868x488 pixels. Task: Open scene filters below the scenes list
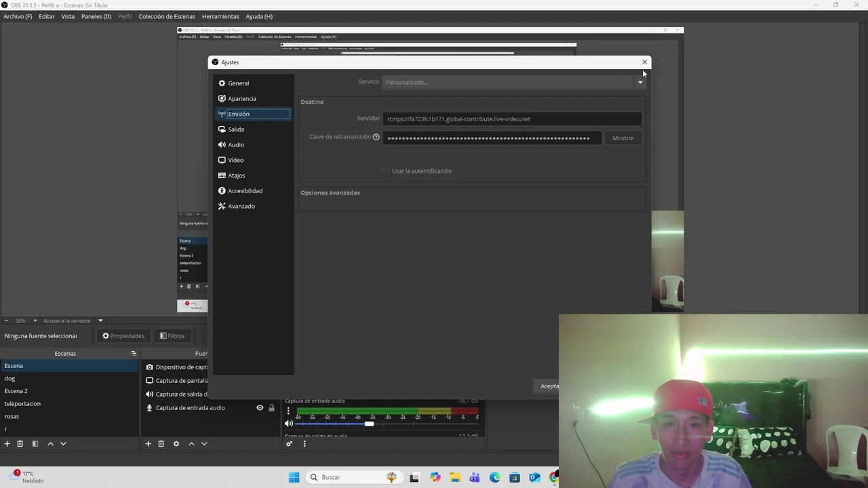pyautogui.click(x=35, y=444)
